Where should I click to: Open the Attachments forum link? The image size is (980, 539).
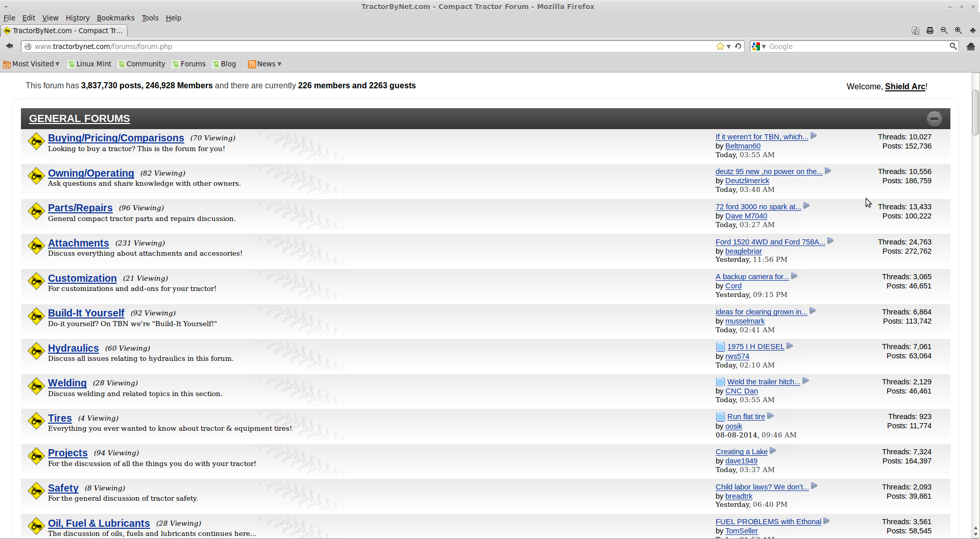coord(78,243)
